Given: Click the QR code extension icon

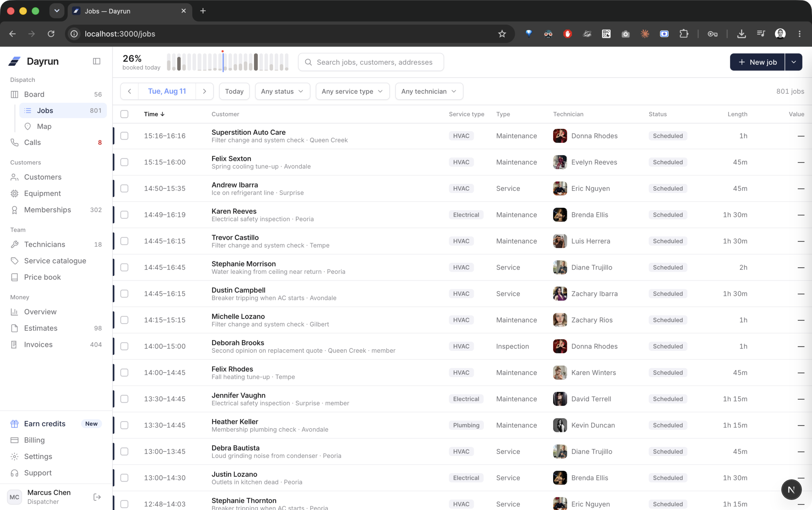Looking at the screenshot, I should pos(606,34).
